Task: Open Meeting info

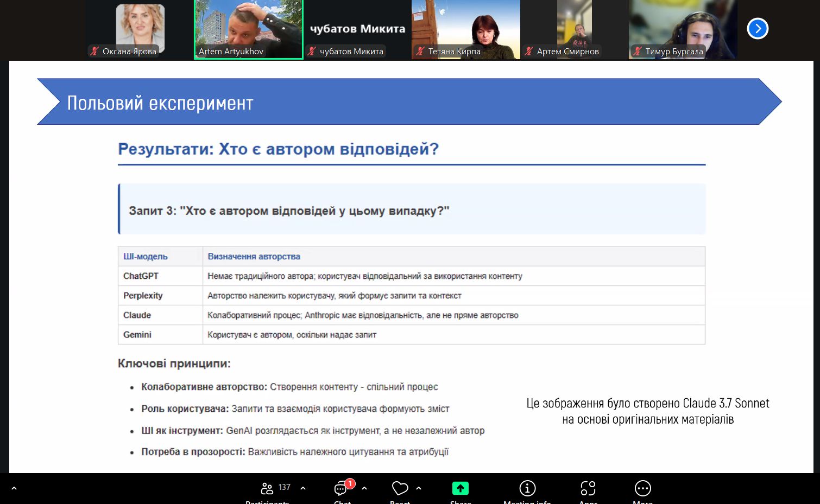Action: point(527,489)
